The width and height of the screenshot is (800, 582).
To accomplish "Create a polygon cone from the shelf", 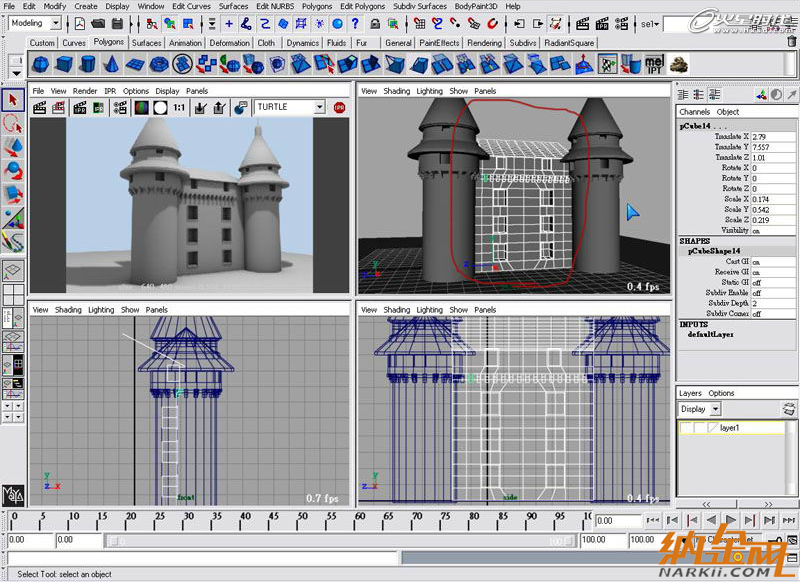I will point(111,64).
